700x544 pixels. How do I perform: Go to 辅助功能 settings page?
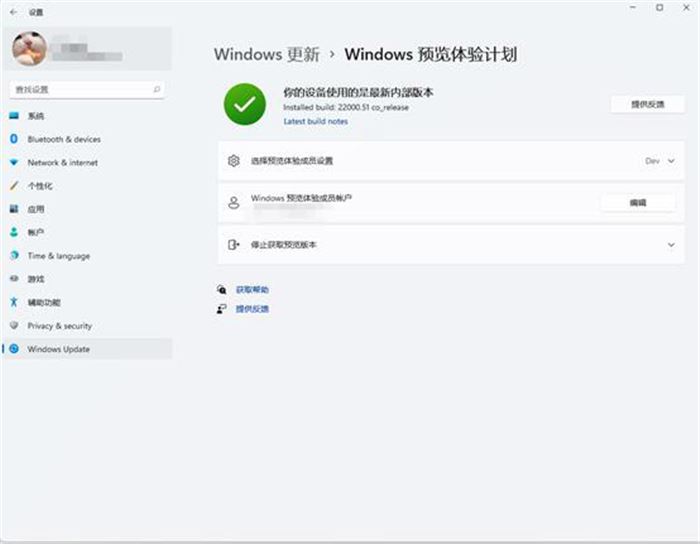(44, 302)
